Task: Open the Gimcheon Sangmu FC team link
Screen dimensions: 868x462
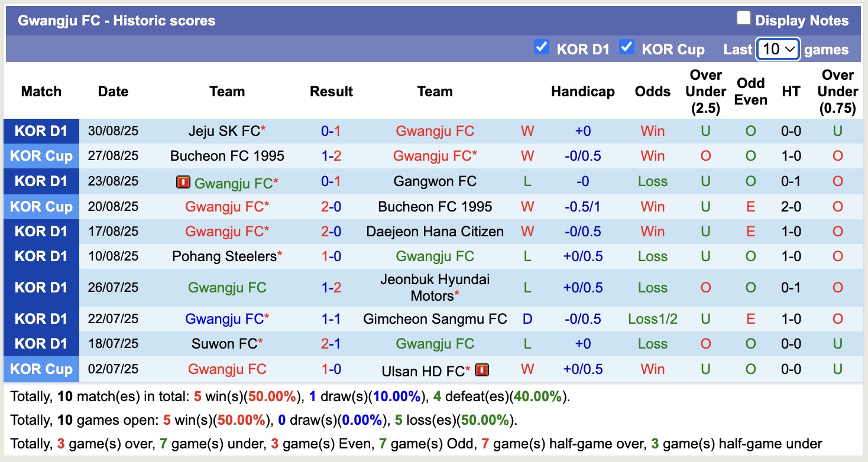Action: pyautogui.click(x=435, y=318)
